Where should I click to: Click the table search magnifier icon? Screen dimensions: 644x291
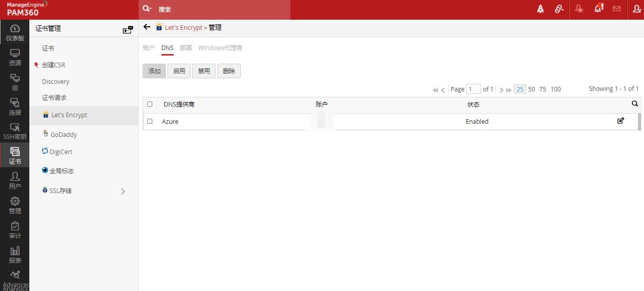click(635, 104)
